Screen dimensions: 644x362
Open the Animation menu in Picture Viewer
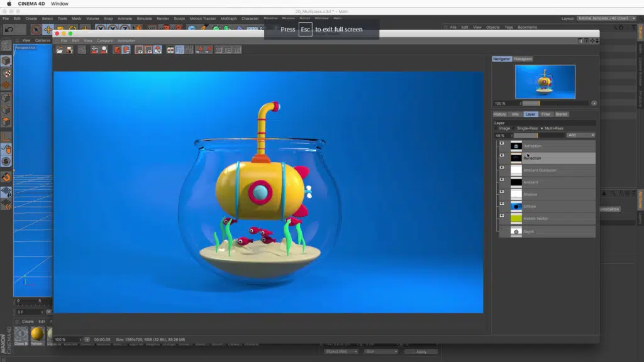(126, 41)
